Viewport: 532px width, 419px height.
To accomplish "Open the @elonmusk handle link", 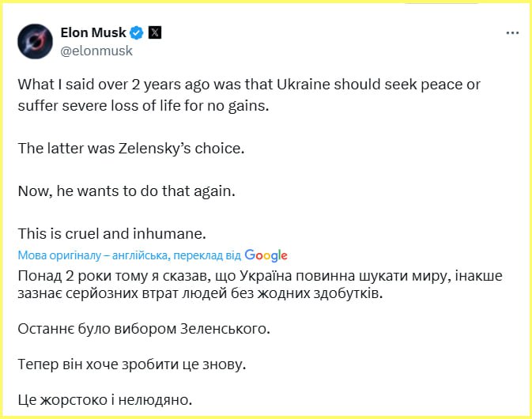I will (x=96, y=51).
